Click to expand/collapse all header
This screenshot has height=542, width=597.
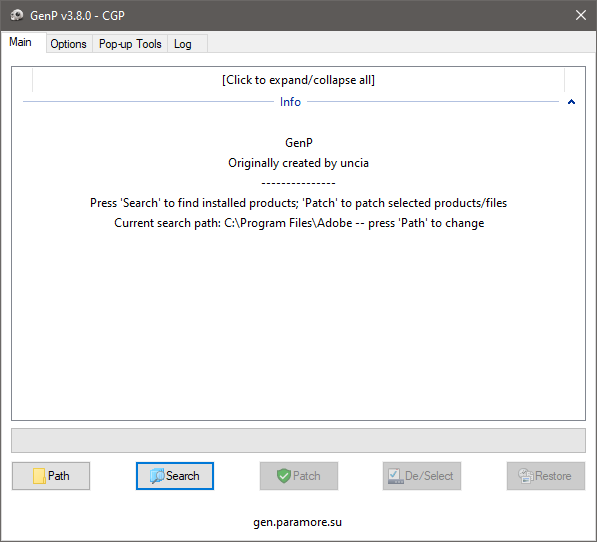tap(298, 80)
